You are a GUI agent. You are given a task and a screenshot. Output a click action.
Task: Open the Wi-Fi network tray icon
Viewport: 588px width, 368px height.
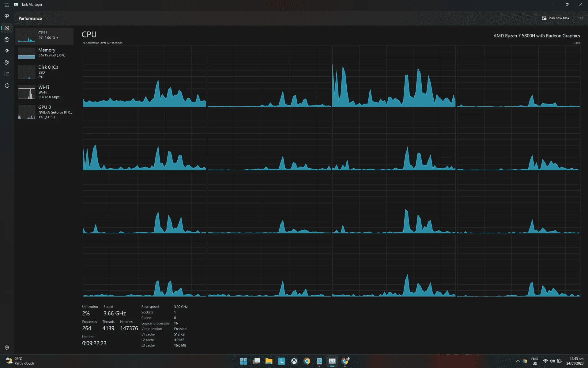545,361
